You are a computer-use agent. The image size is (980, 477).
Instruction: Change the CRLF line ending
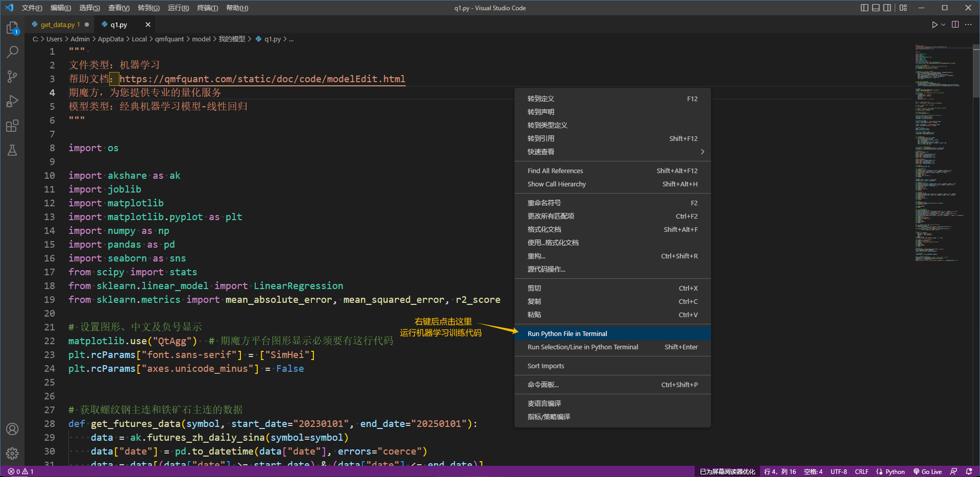(862, 471)
